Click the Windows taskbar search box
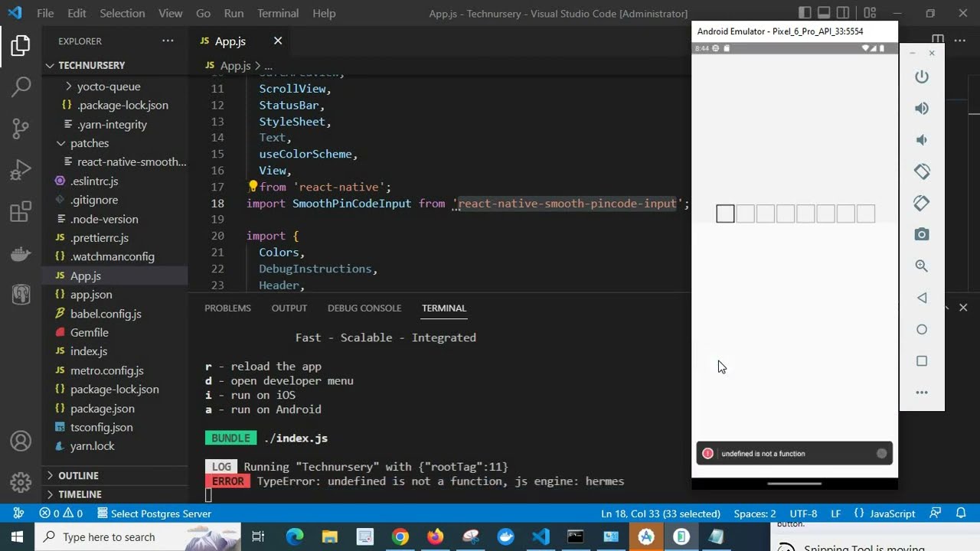 [x=138, y=536]
